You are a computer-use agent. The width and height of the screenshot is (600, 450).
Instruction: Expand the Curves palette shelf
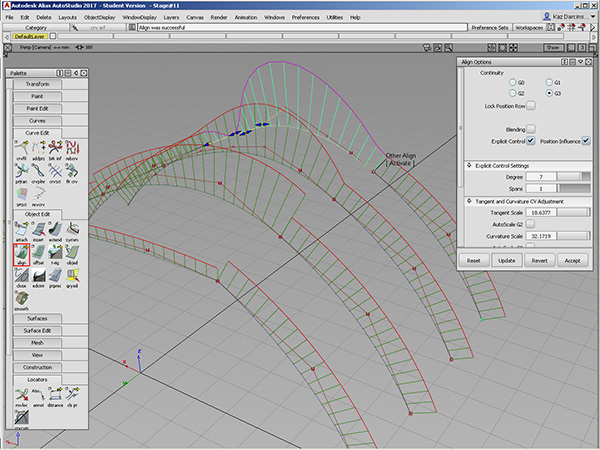click(x=38, y=121)
